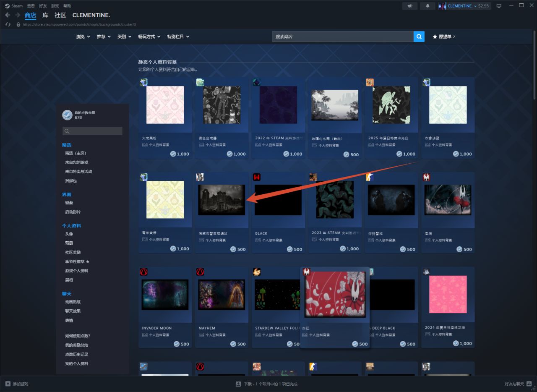Open the 帮助 menu
537x392 pixels.
pos(67,6)
